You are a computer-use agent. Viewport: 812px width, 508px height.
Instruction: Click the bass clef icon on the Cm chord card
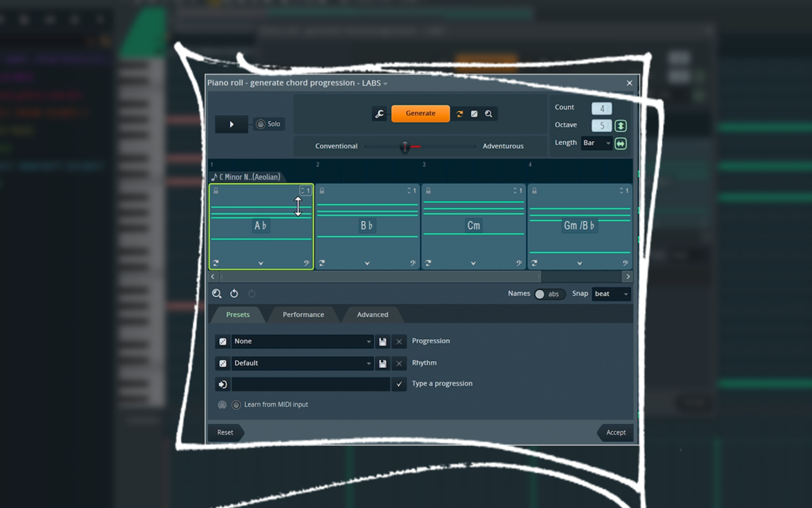point(519,263)
